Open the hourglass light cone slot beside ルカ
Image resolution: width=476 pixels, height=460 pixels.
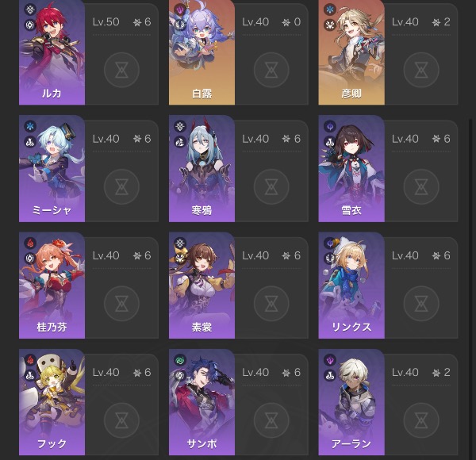tap(121, 70)
